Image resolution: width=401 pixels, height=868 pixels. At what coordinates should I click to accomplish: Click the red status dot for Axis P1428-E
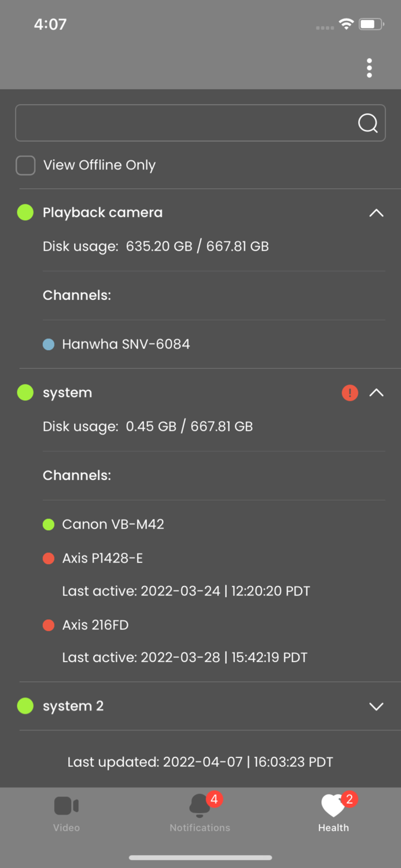click(x=49, y=558)
